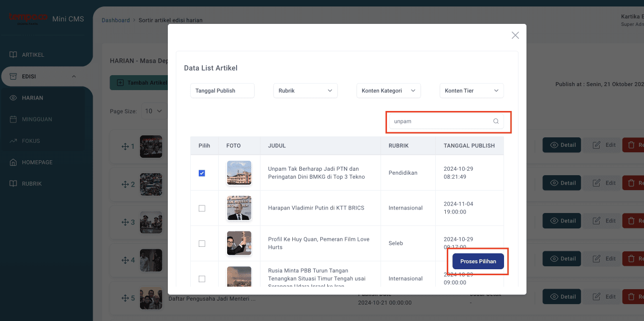The height and width of the screenshot is (321, 644).
Task: Click the pencil icon on row 1 Edit button
Action: pyautogui.click(x=596, y=145)
